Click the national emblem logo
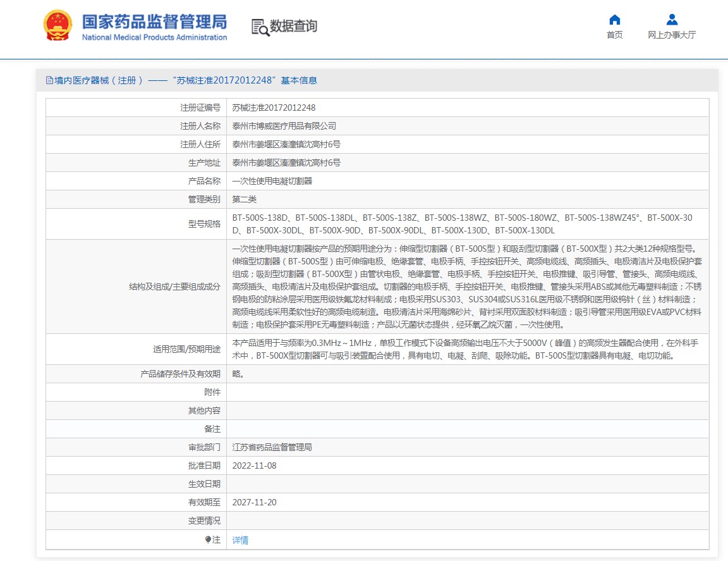This screenshot has height=561, width=728. (58, 27)
